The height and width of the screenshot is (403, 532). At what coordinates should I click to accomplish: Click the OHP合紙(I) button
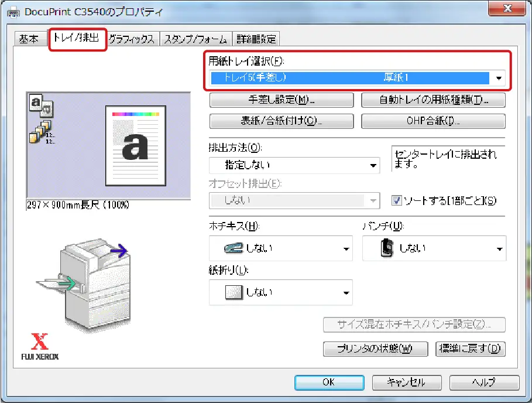[433, 121]
